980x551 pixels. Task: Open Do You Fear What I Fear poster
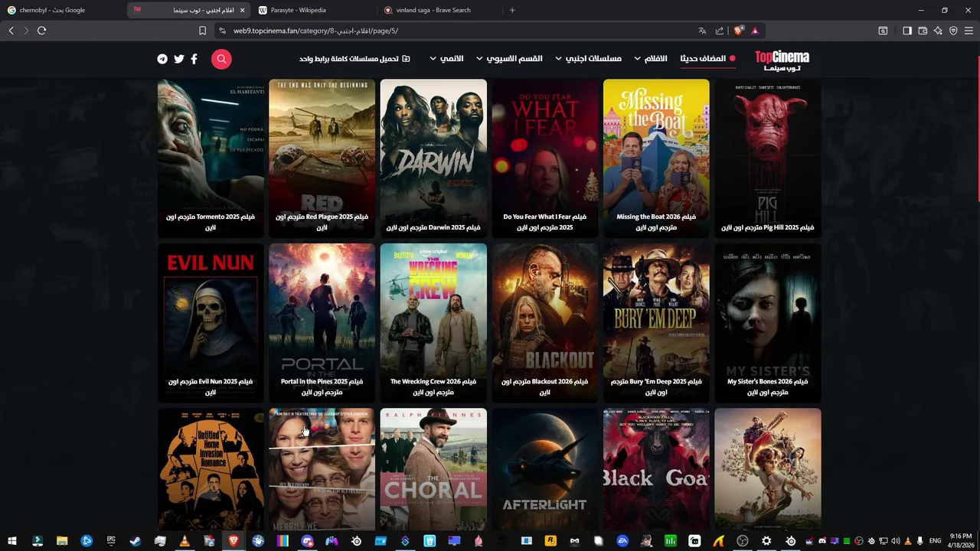tap(545, 158)
